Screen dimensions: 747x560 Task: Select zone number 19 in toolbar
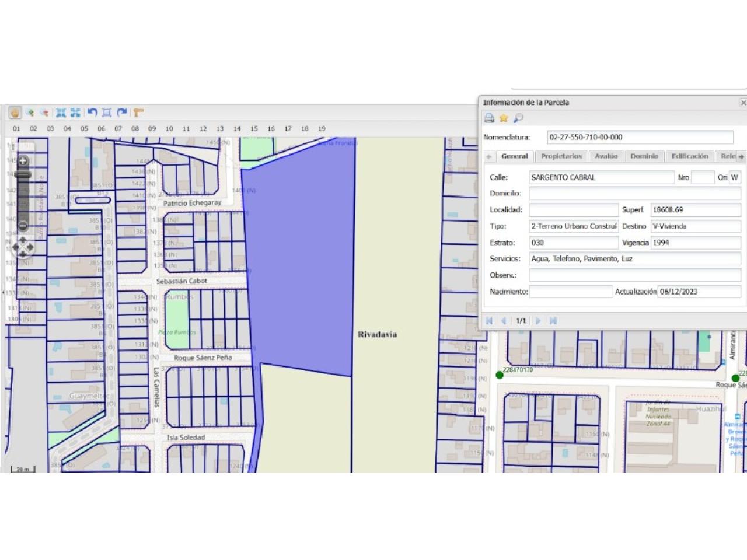click(322, 129)
